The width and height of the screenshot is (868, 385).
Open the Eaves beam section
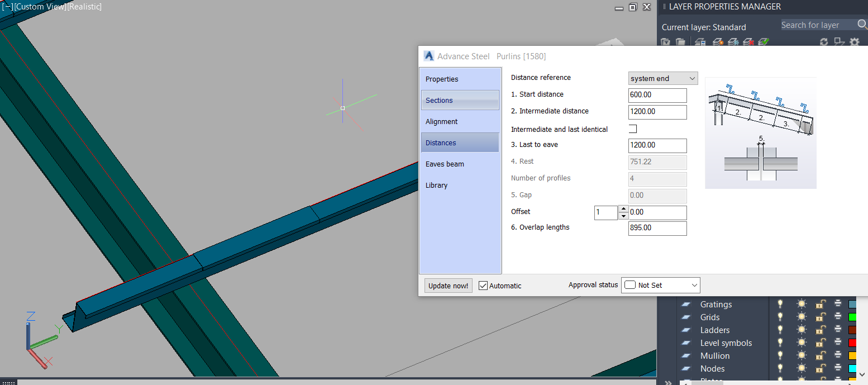click(460, 164)
